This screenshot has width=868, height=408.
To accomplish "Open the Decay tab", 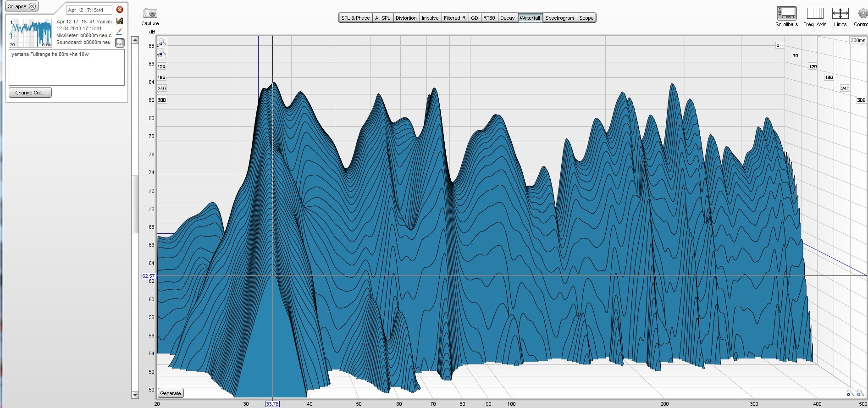I will (508, 18).
